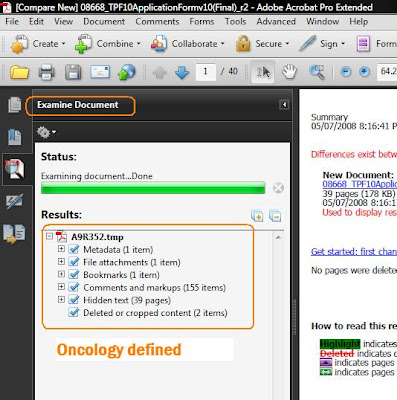Screen dimensions: 397x400
Task: Click the Expand All results icon
Action: 257,216
